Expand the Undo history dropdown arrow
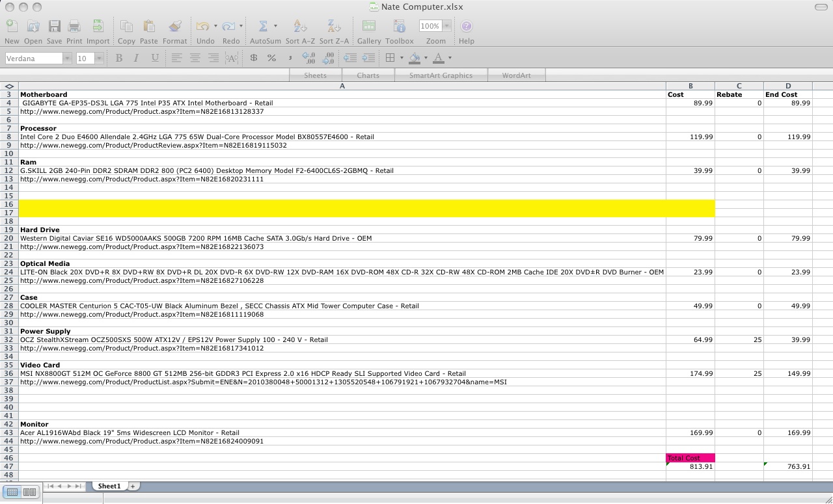The height and width of the screenshot is (504, 833). click(x=215, y=27)
